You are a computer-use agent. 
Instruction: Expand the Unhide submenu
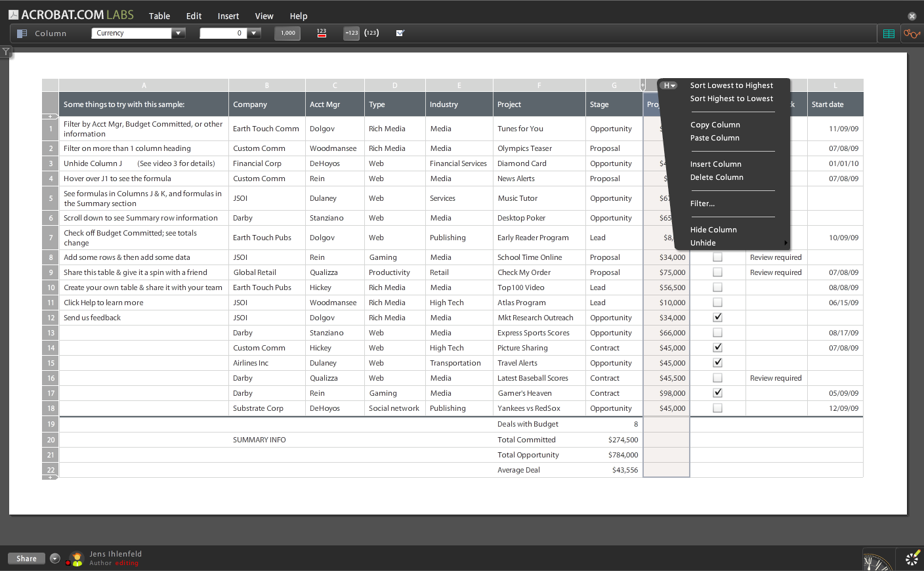703,242
